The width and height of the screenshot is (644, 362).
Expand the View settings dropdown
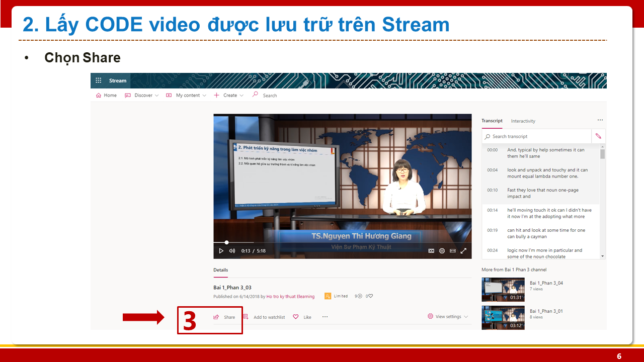[448, 317]
